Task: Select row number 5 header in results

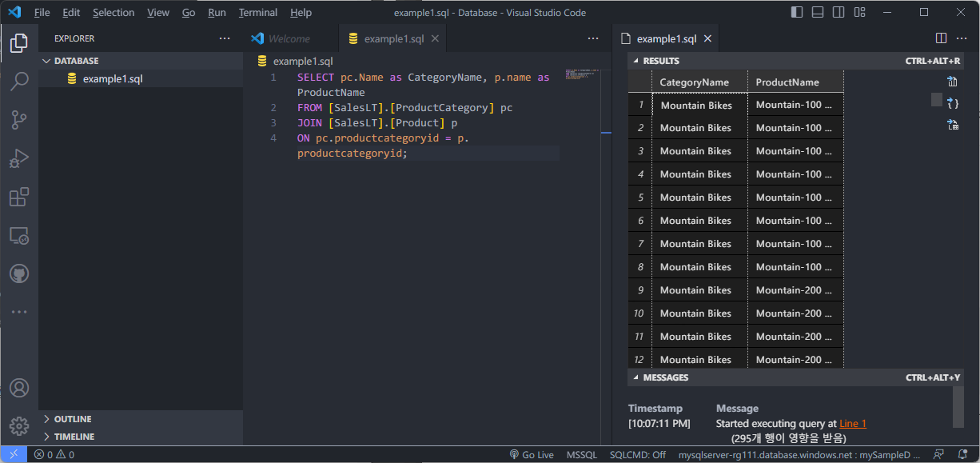Action: (x=640, y=198)
